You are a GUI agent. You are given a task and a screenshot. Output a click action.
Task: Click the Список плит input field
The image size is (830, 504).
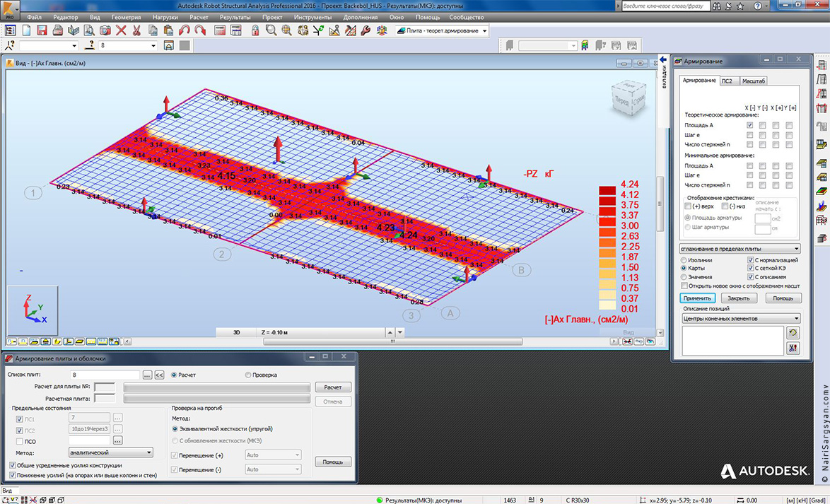(105, 375)
